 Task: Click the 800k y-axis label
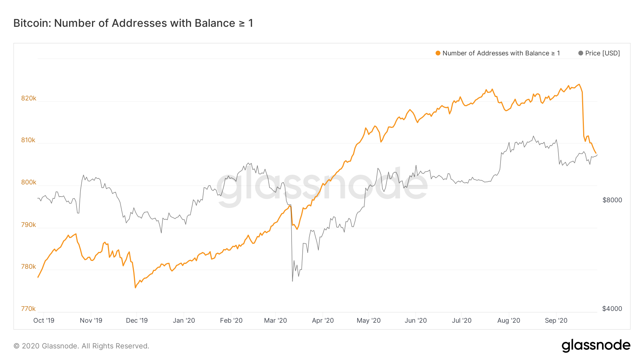click(x=29, y=182)
